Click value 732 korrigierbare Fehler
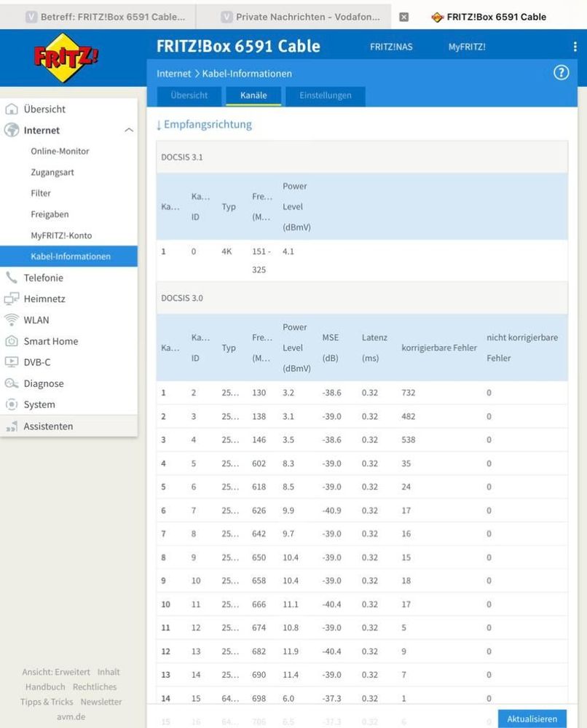Screen dimensions: 587x728 click(409, 393)
